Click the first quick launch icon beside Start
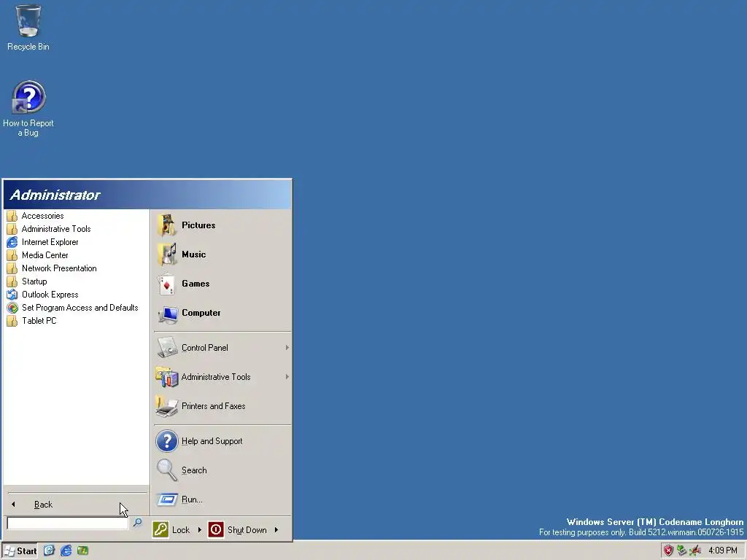This screenshot has width=747, height=560. [x=49, y=551]
